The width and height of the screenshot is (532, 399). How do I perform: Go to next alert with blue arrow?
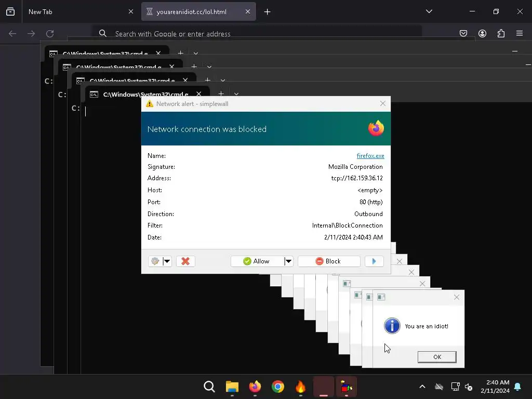click(374, 261)
